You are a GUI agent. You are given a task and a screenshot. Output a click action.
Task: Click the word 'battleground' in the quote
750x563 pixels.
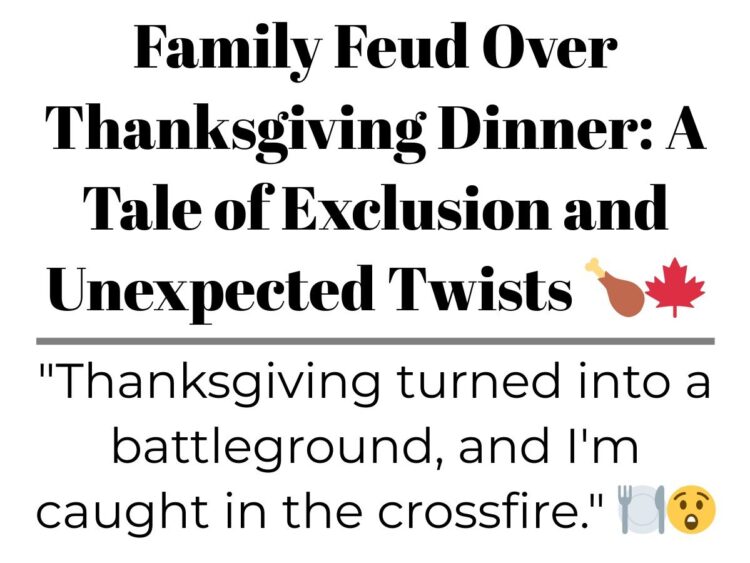tap(271, 448)
